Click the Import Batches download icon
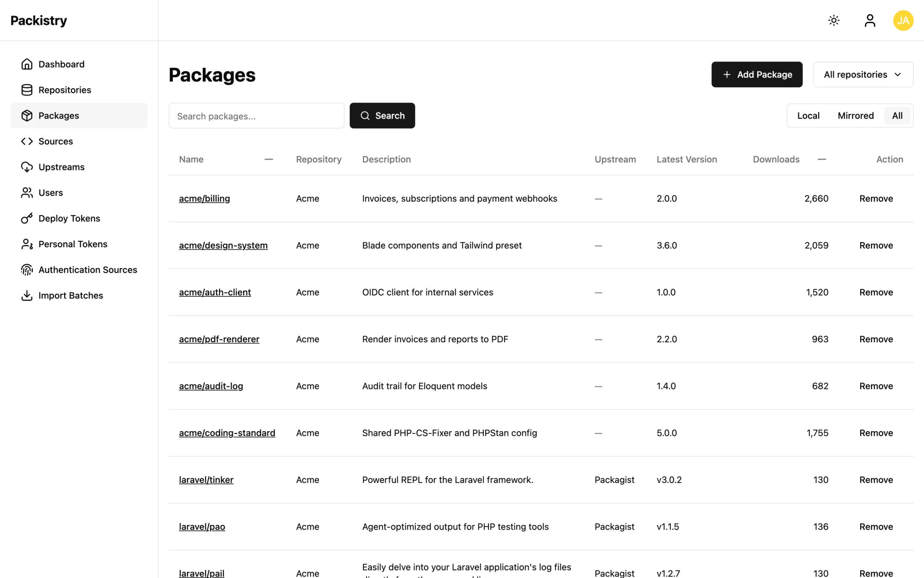 (x=27, y=295)
